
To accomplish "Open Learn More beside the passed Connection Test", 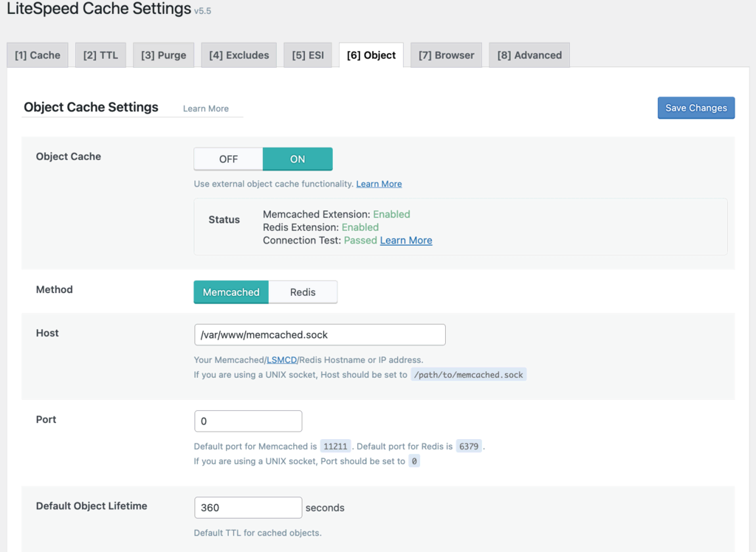I will [x=405, y=240].
